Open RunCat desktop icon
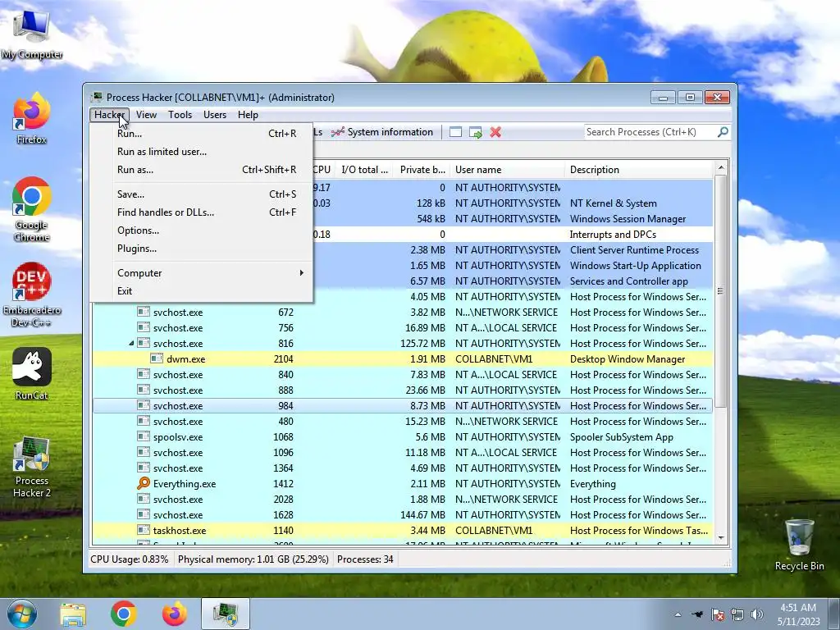840x630 pixels. [x=32, y=374]
